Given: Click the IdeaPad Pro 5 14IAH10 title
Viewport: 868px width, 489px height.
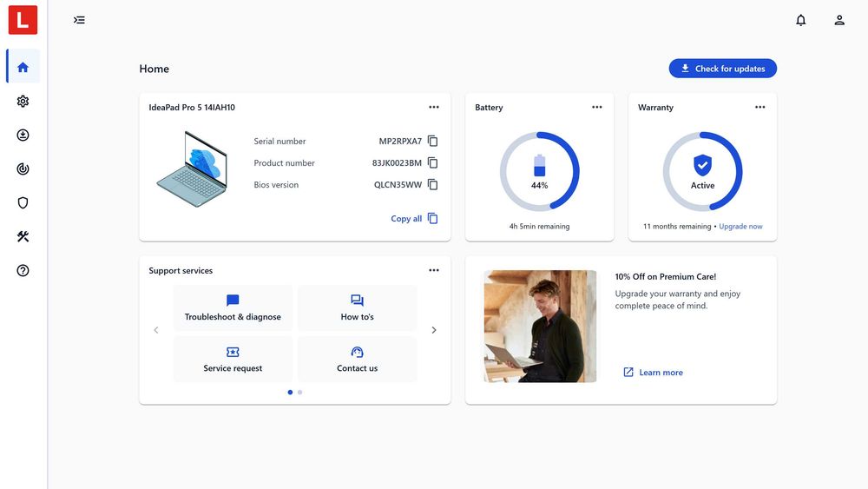Looking at the screenshot, I should click(x=192, y=108).
